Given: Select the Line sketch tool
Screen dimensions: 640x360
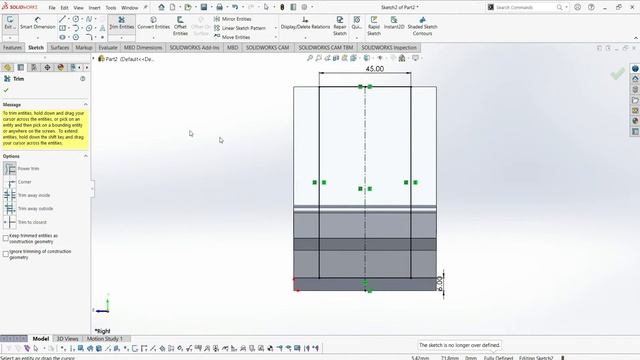Looking at the screenshot, I should (x=62, y=19).
